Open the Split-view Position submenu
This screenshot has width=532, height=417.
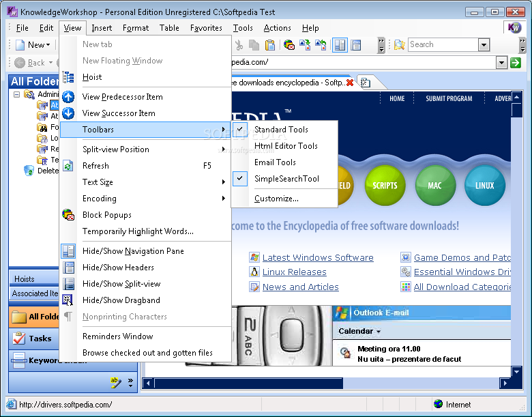click(145, 149)
